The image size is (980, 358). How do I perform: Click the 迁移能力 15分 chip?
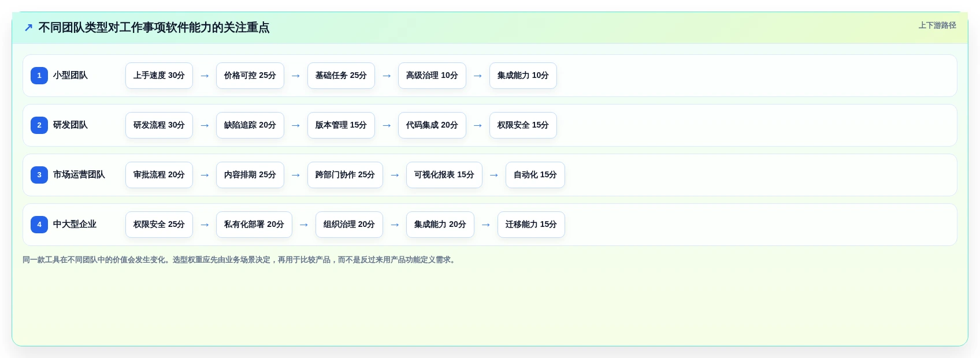[531, 225]
